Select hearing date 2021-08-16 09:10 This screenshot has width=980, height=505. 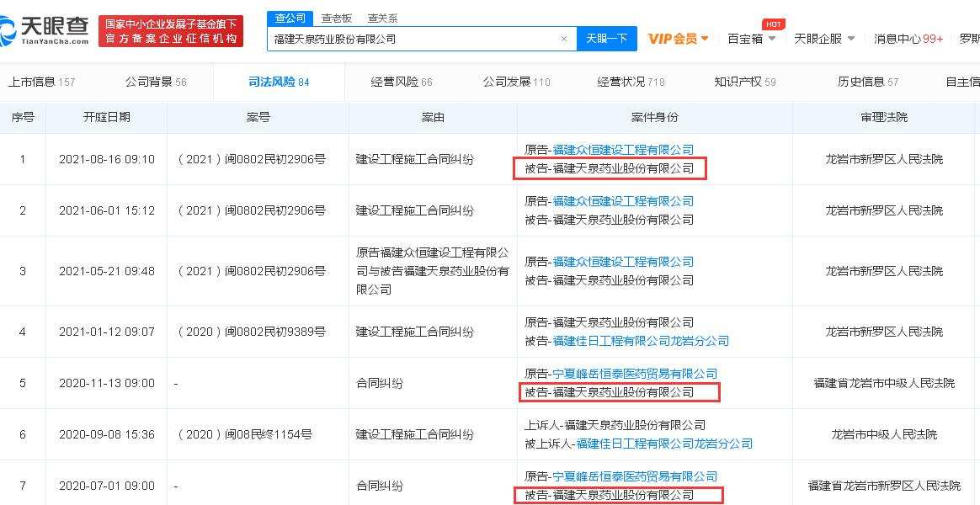tap(106, 159)
